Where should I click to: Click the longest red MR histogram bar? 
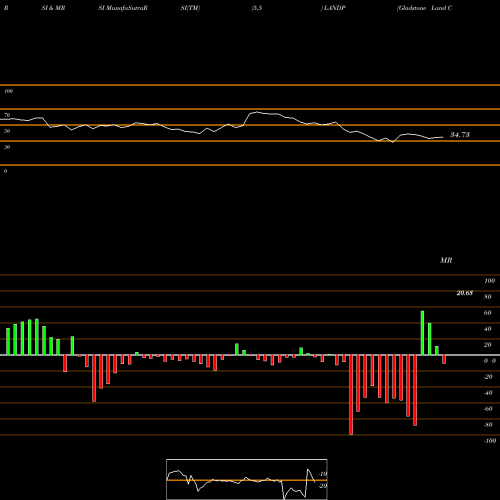(x=351, y=395)
